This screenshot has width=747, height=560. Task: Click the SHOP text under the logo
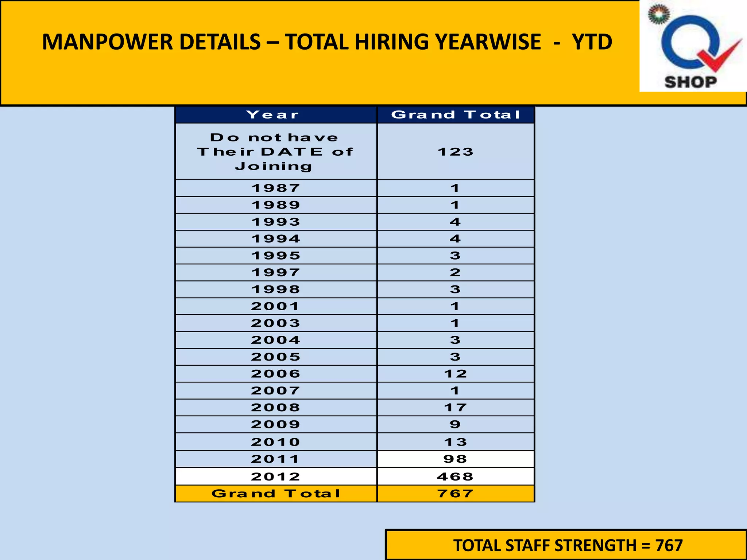[x=690, y=82]
